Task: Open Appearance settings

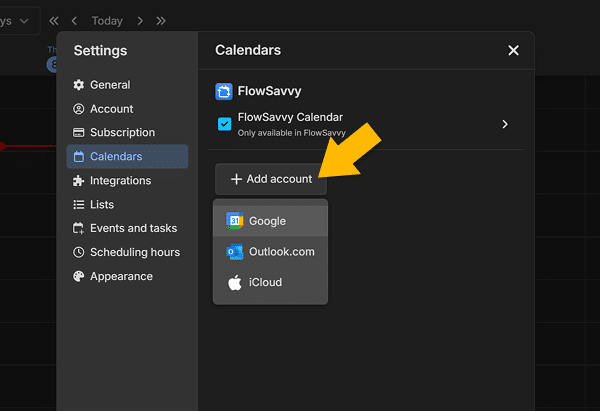Action: coord(127,276)
